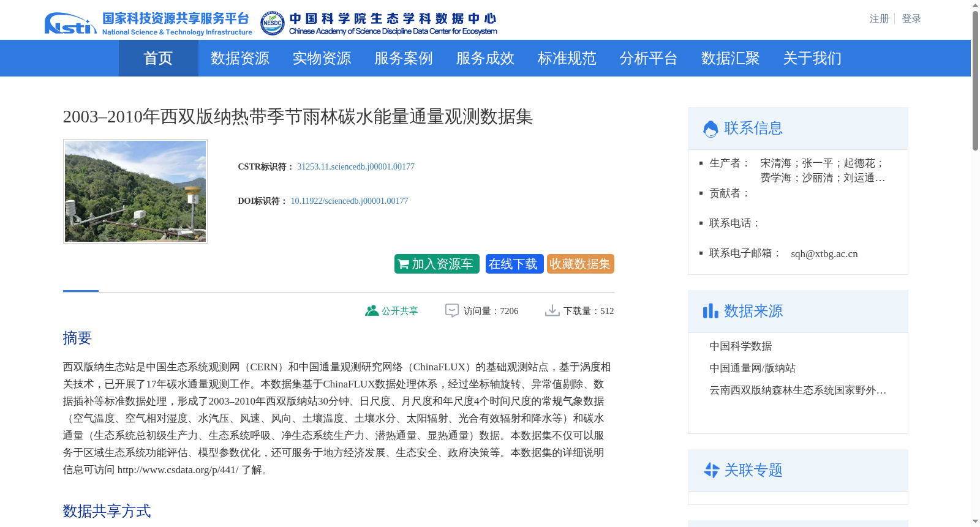The image size is (980, 527).
Task: Click the 在线下载 button
Action: click(514, 264)
